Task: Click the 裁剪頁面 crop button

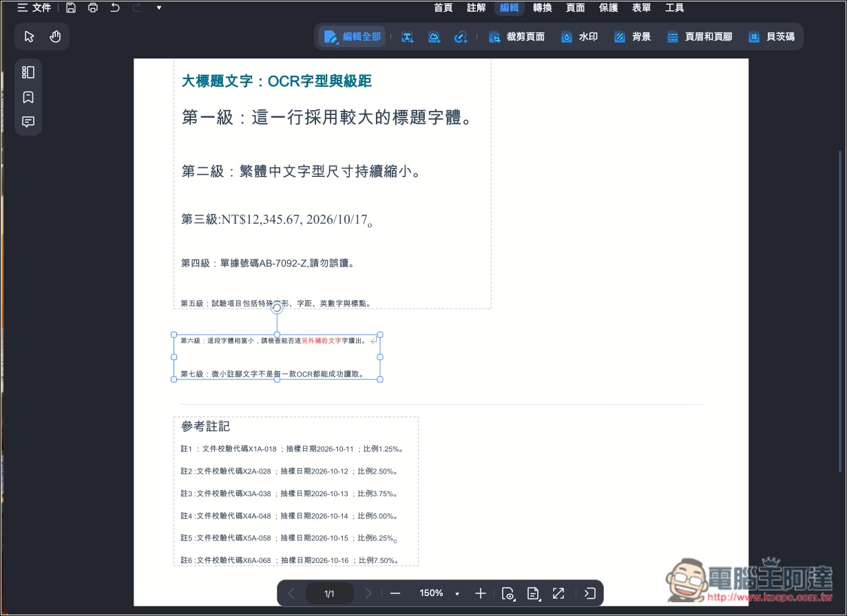Action: click(516, 37)
